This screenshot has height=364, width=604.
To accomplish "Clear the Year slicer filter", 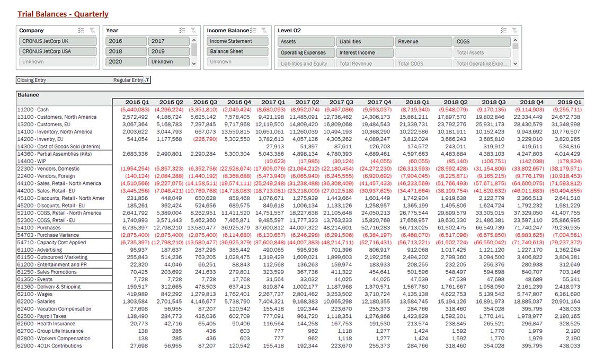I will (x=193, y=30).
